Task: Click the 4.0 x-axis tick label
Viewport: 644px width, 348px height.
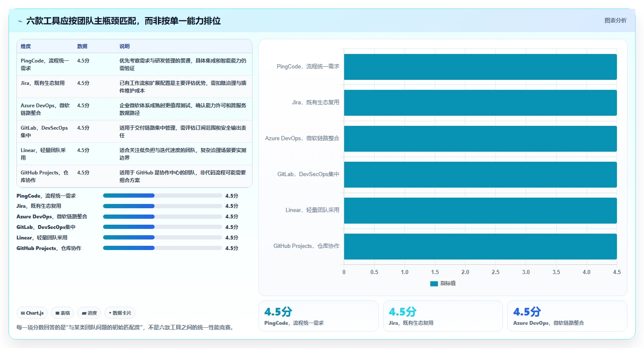Action: 587,272
